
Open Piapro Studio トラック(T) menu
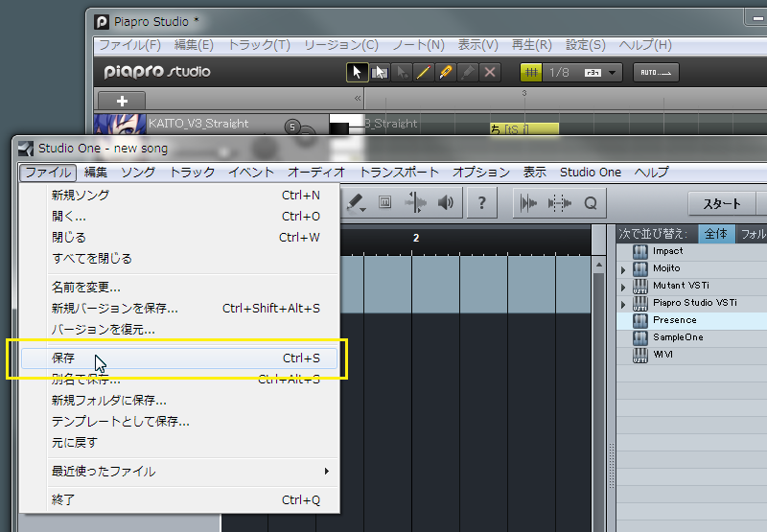pos(259,45)
